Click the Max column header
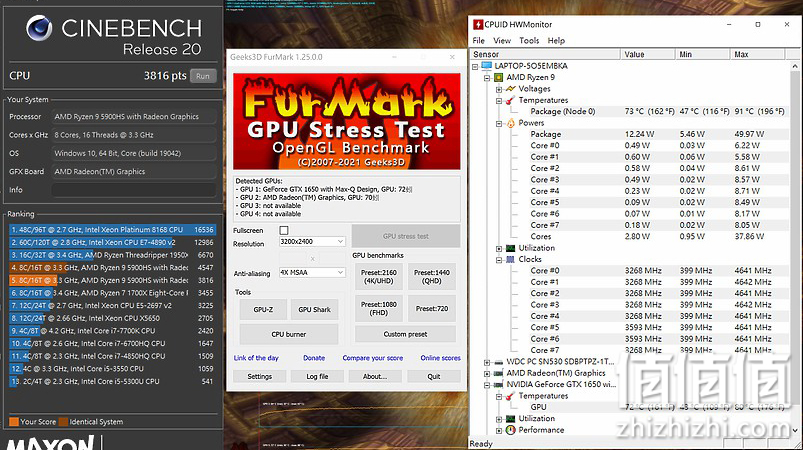Image resolution: width=803 pixels, height=450 pixels. pos(757,54)
